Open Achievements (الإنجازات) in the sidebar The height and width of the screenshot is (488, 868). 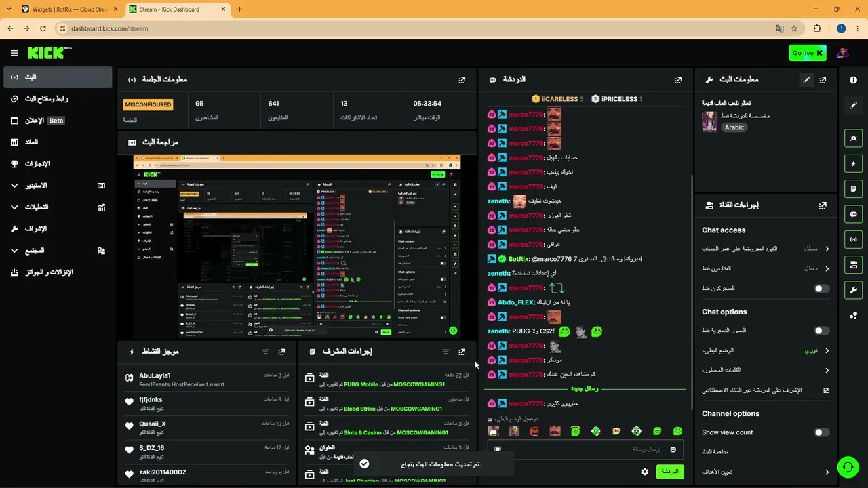(x=58, y=164)
